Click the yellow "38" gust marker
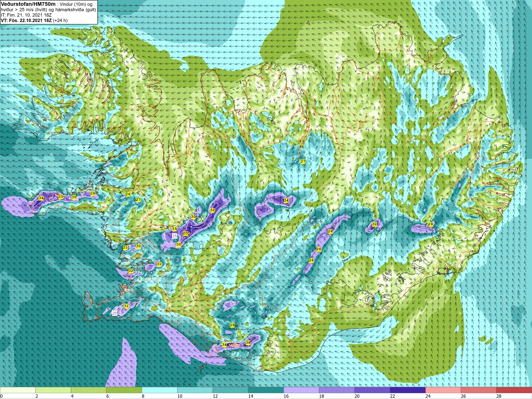The width and height of the screenshot is (532, 399). click(x=248, y=342)
